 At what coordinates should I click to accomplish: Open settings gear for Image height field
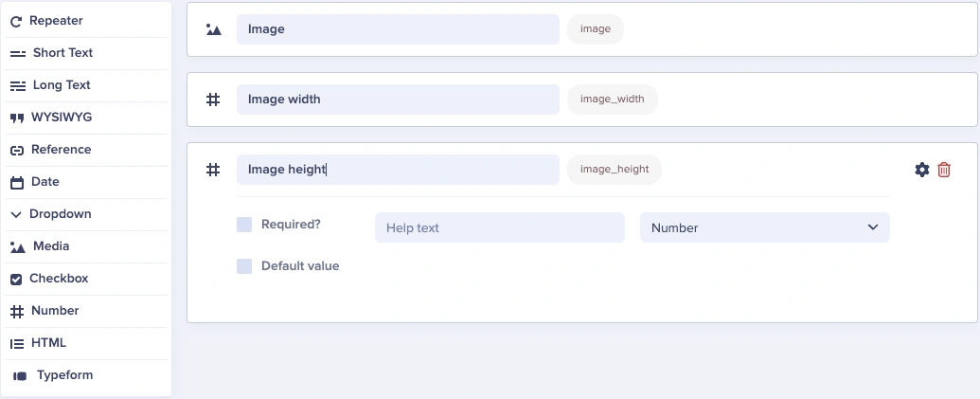point(921,170)
